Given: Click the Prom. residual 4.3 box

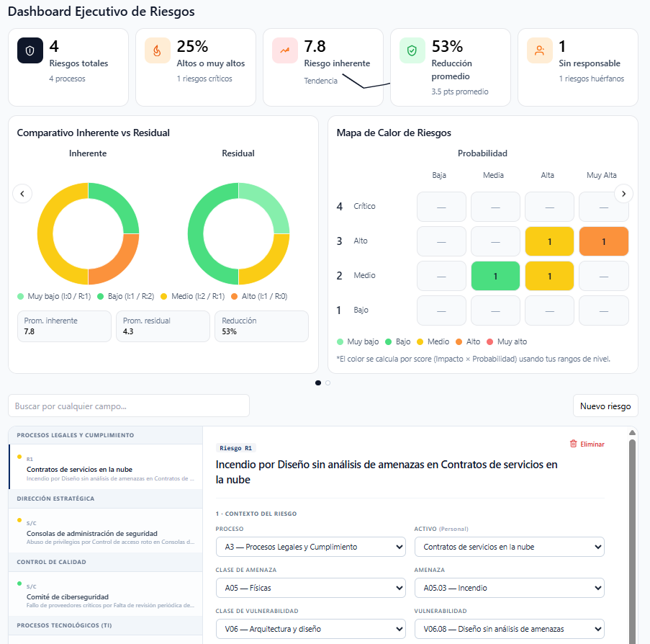Looking at the screenshot, I should point(163,326).
